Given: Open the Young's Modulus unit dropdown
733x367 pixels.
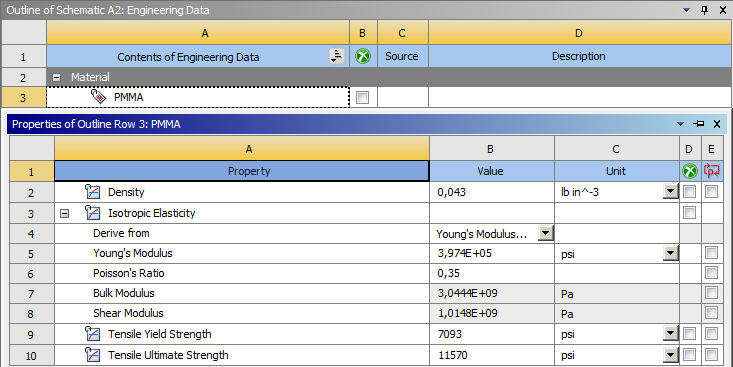Looking at the screenshot, I should point(670,253).
